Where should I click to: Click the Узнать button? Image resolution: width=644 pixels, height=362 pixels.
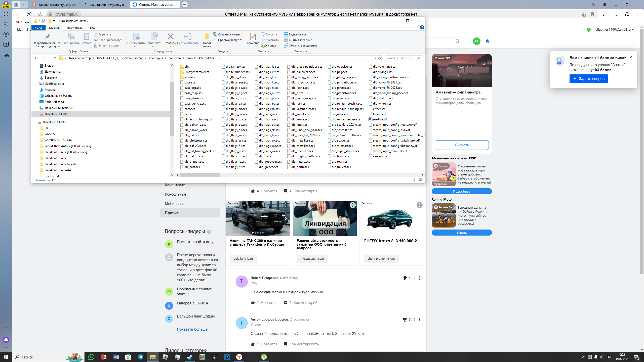click(x=462, y=233)
